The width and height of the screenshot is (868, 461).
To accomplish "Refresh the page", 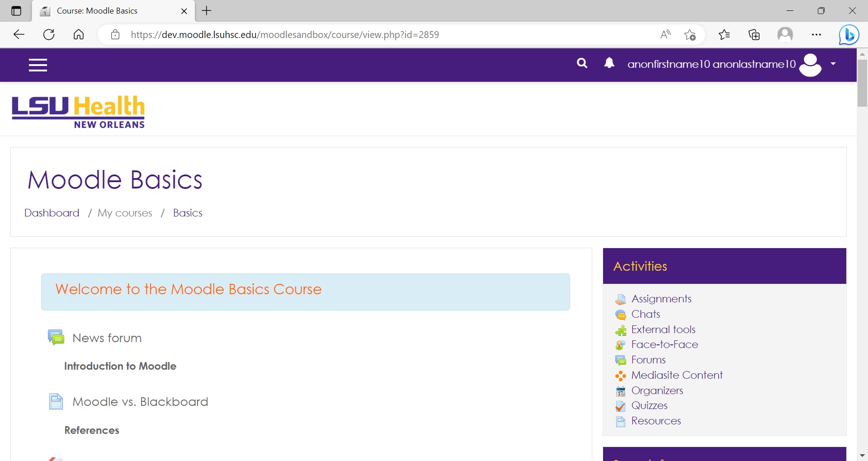I will click(x=49, y=35).
